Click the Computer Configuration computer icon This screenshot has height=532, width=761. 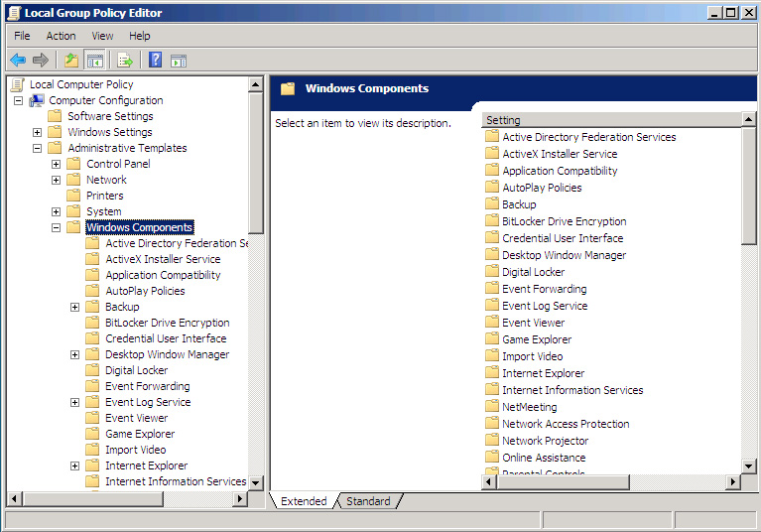[37, 100]
